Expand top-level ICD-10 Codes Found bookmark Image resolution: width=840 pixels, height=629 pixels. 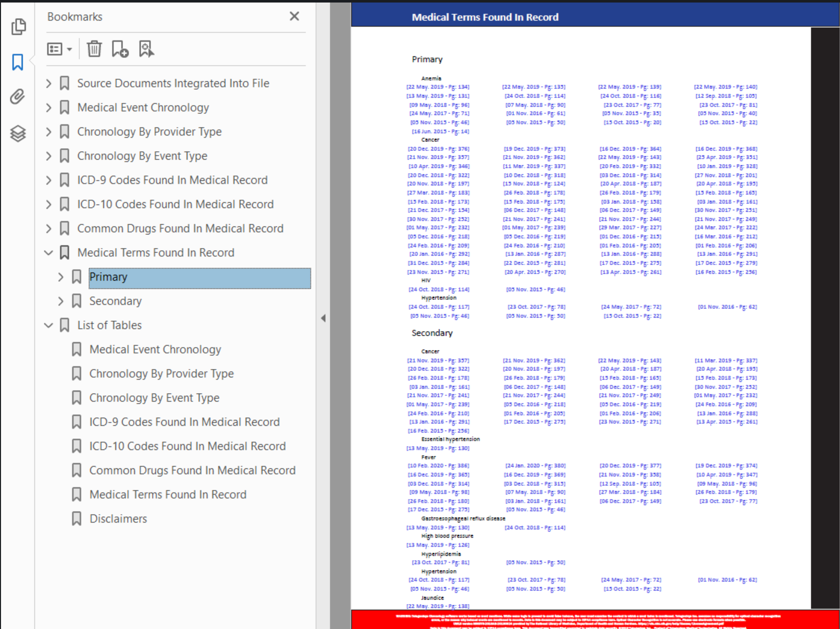(49, 204)
